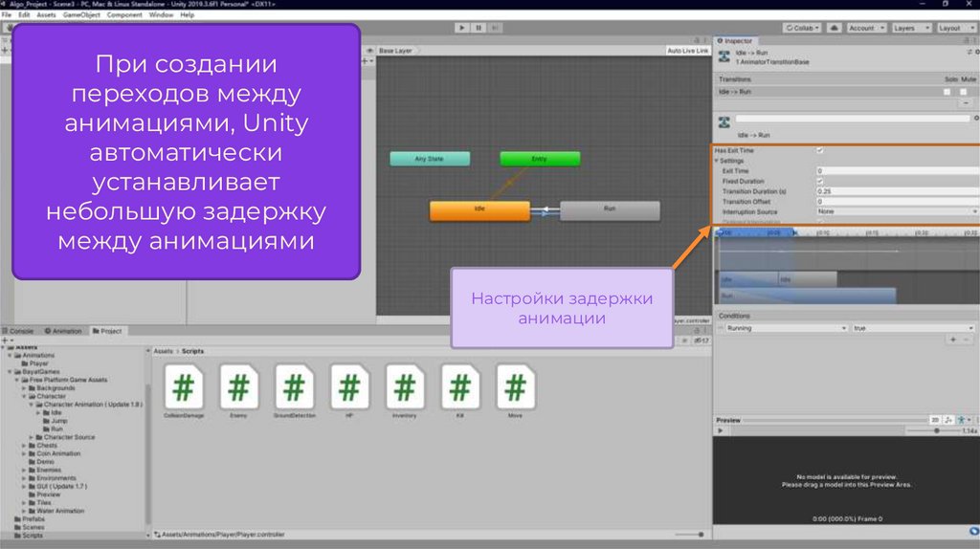Open the Running condition parameter dropdown
Viewport: 980px width, 549px height.
pos(782,328)
